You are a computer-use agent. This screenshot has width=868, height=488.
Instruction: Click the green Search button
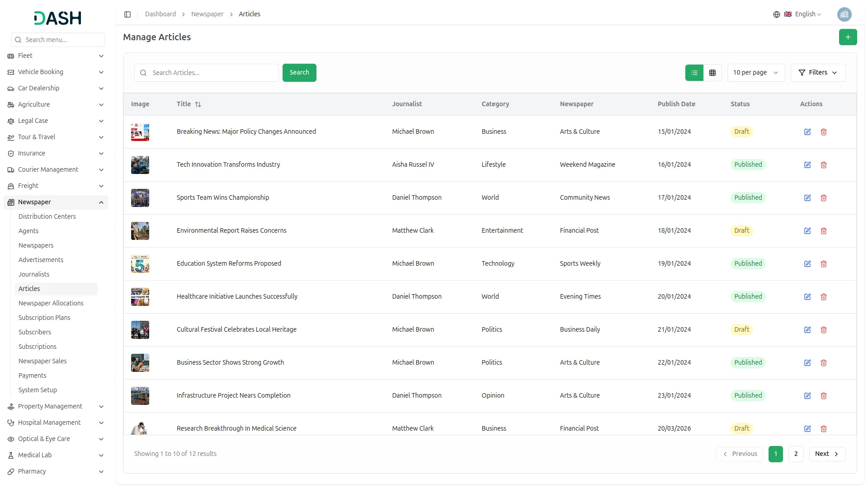[299, 73]
